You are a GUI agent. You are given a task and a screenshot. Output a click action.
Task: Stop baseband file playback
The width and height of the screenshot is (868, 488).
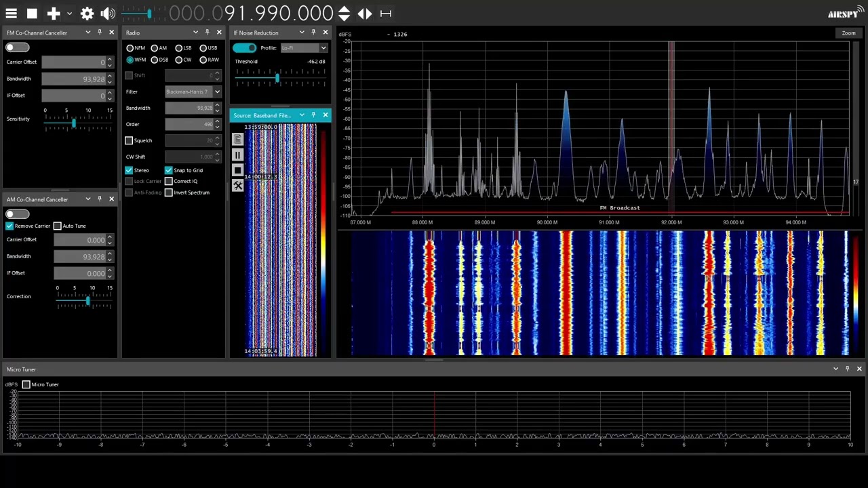click(x=237, y=170)
